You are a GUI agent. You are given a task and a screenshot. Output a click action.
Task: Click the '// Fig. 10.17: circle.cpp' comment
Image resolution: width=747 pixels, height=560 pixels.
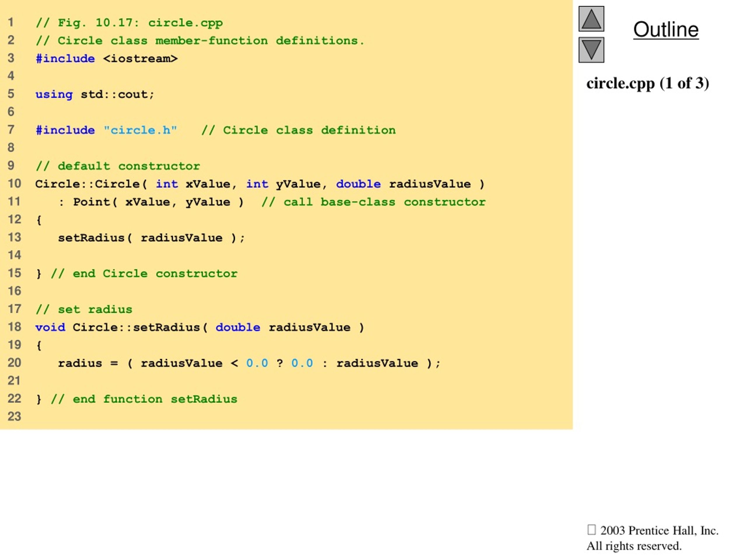coord(129,23)
